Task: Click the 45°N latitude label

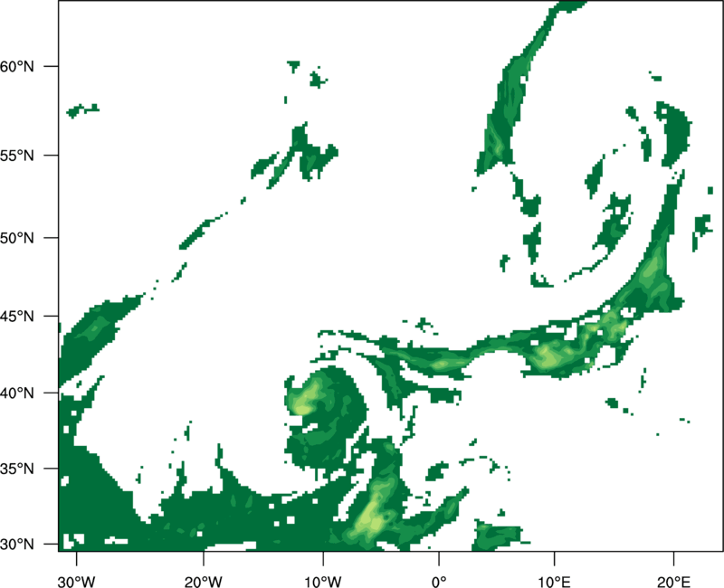Action: pos(17,316)
